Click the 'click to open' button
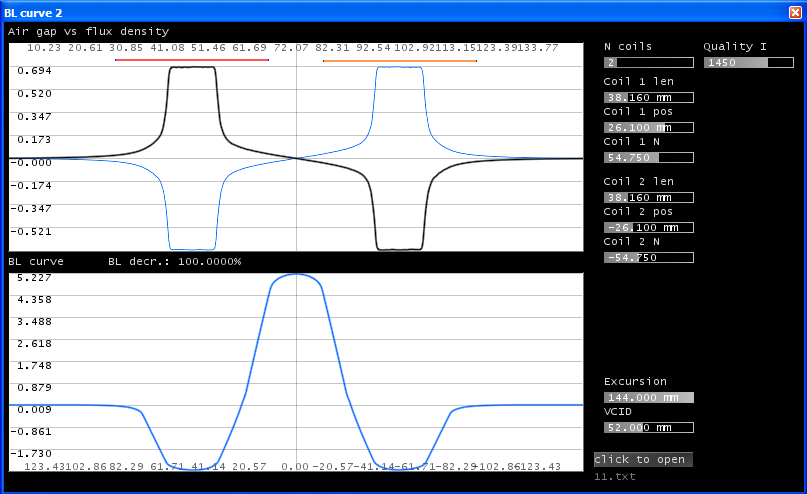 (x=643, y=460)
